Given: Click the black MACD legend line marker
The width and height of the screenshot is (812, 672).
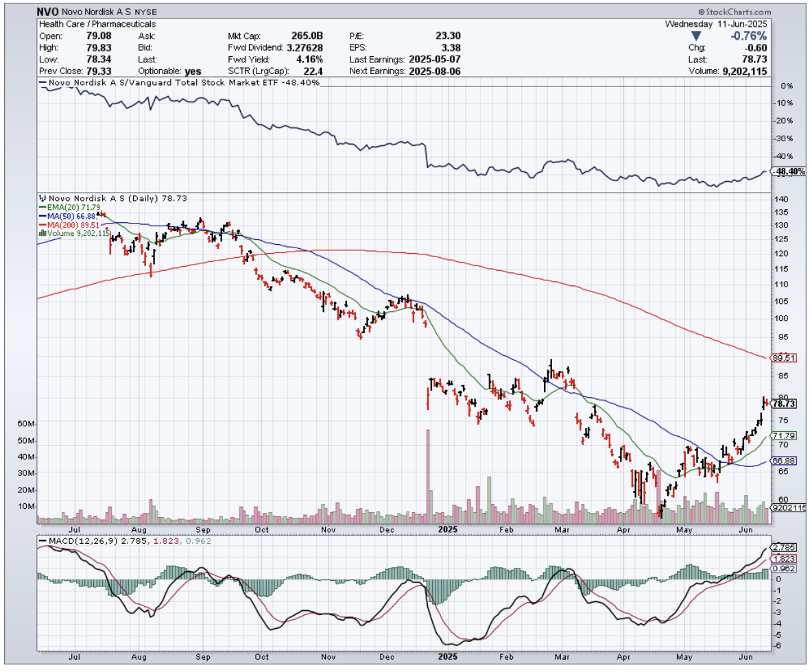Looking at the screenshot, I should (42, 541).
